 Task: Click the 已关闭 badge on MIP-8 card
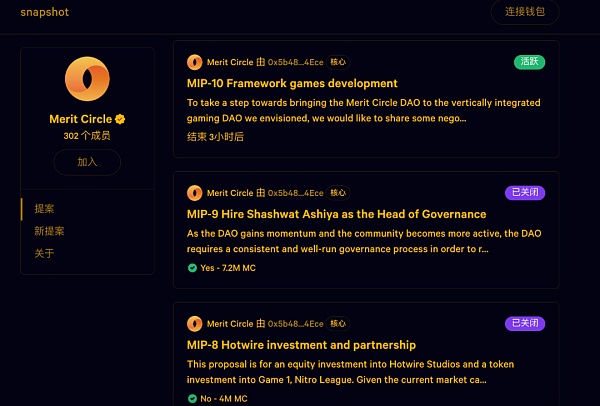tap(525, 323)
